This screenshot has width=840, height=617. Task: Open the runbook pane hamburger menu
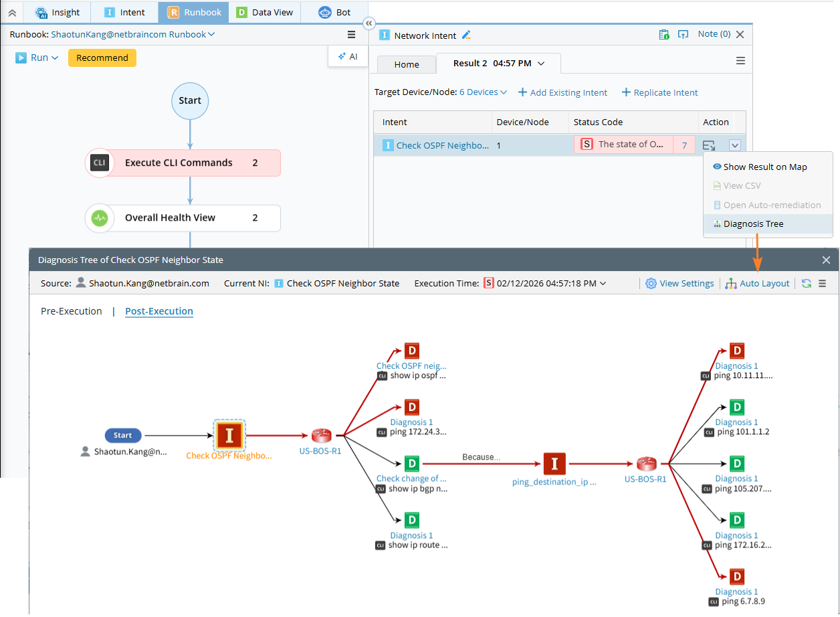[x=351, y=35]
